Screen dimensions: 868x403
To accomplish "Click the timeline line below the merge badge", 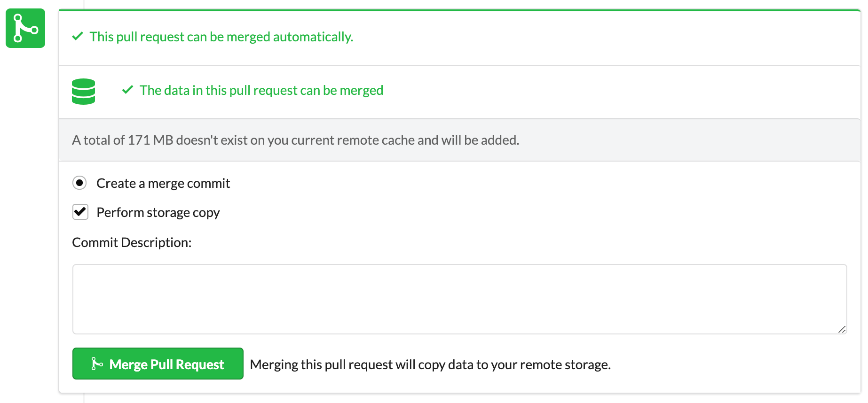I will (x=84, y=397).
